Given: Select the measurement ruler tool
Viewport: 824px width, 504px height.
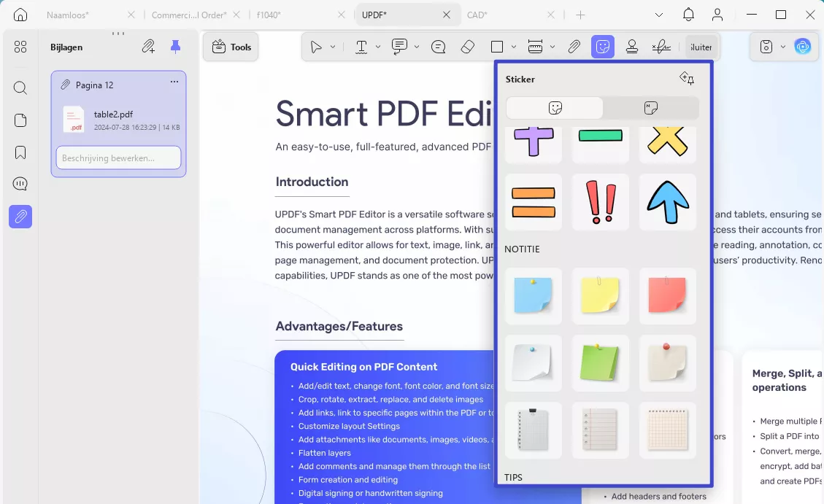Looking at the screenshot, I should tap(535, 47).
